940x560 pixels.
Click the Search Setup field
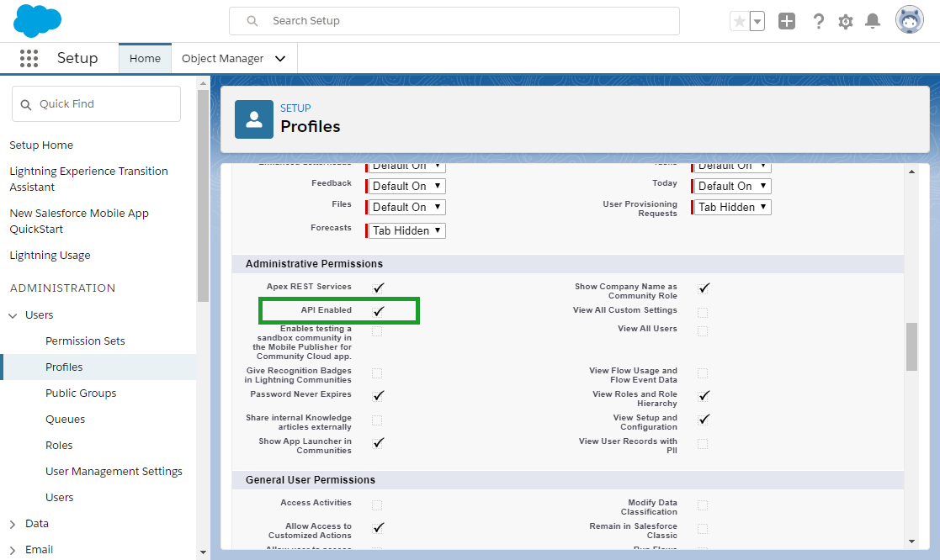coord(454,21)
